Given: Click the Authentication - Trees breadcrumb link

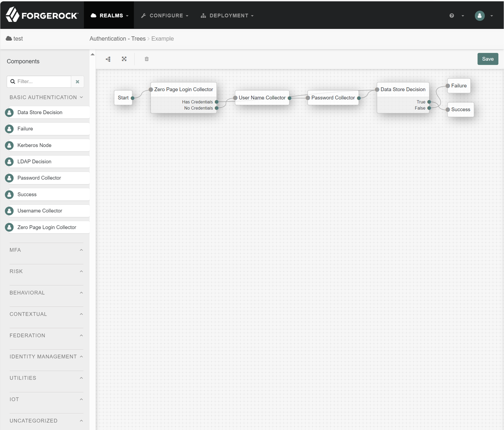Looking at the screenshot, I should (x=117, y=39).
